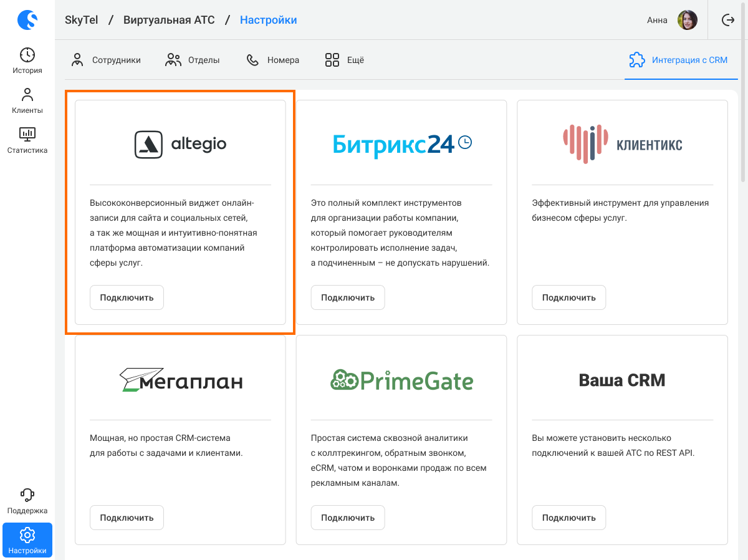Open Клиенты person icon in sidebar
Image resolution: width=748 pixels, height=560 pixels.
[x=27, y=95]
